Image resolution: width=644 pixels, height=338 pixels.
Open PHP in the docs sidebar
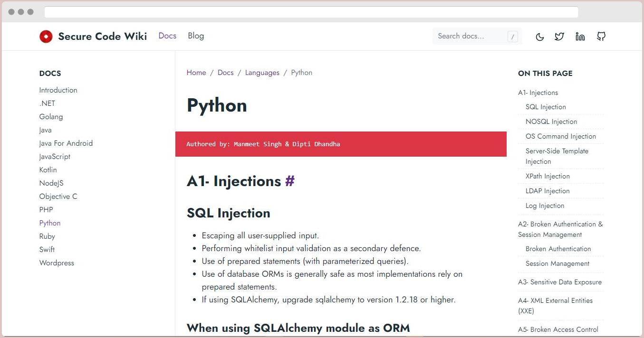tap(46, 210)
